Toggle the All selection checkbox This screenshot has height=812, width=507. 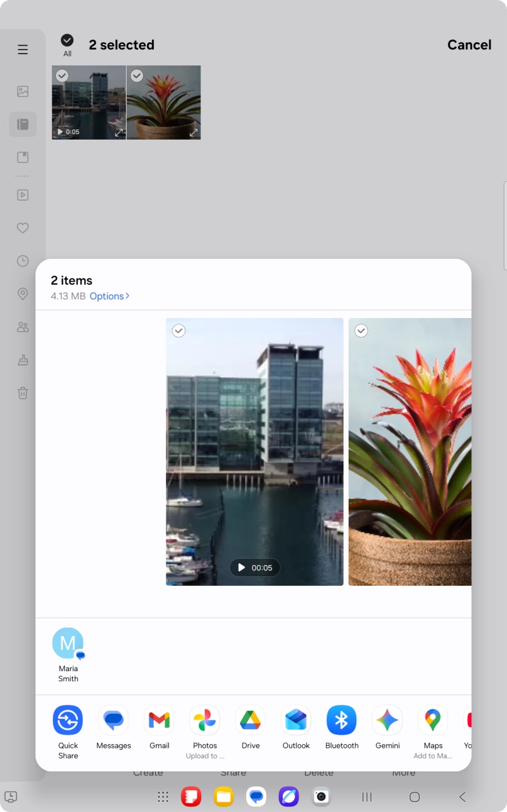coord(67,41)
